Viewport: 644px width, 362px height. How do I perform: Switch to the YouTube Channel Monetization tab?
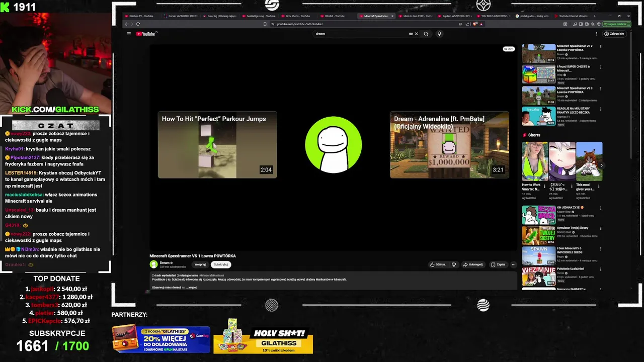572,16
